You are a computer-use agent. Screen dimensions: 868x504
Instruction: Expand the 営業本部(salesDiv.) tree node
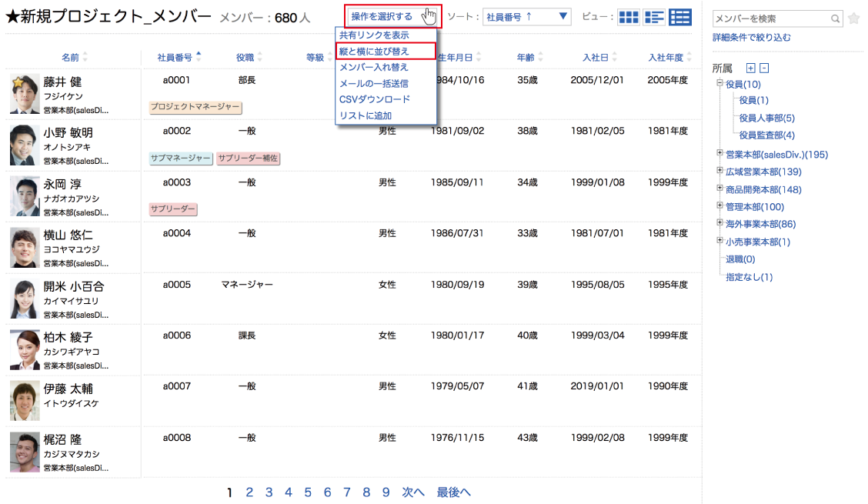pos(719,153)
